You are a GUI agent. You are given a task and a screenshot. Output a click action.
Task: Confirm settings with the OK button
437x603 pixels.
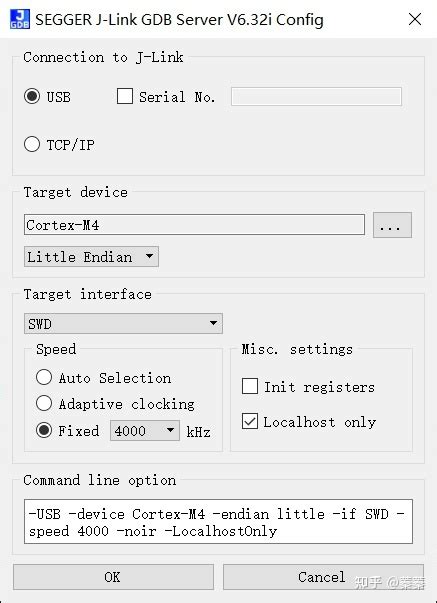point(113,577)
